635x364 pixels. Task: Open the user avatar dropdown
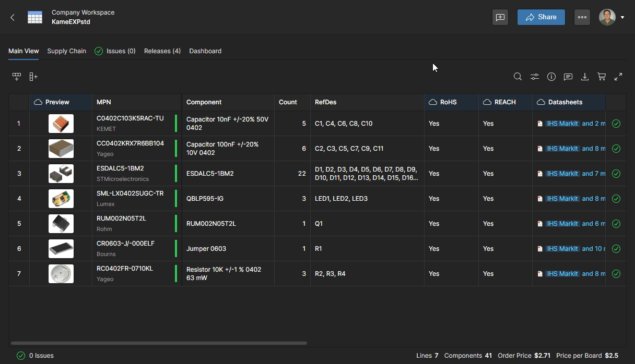pyautogui.click(x=612, y=17)
